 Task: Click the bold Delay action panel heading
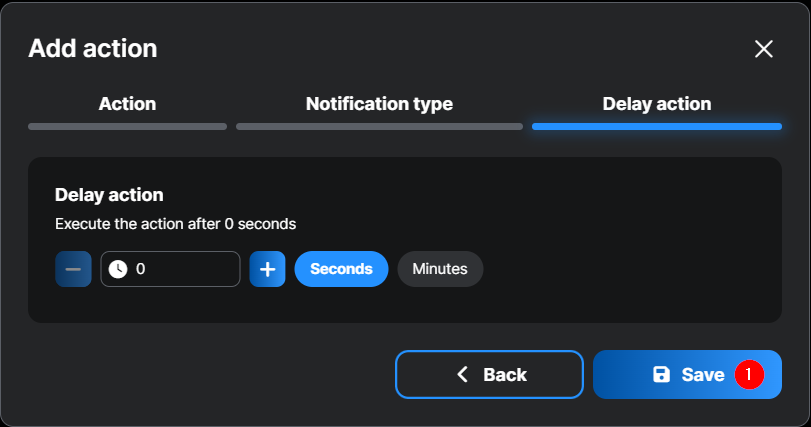pyautogui.click(x=109, y=195)
